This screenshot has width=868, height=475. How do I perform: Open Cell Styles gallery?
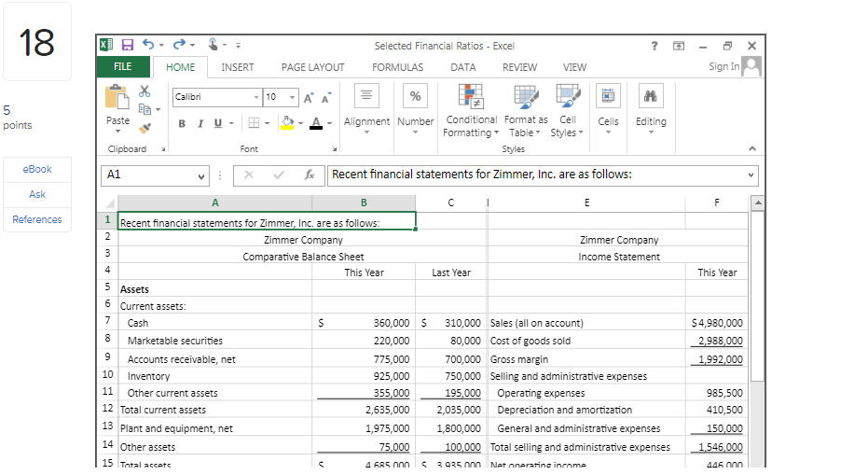(x=568, y=110)
